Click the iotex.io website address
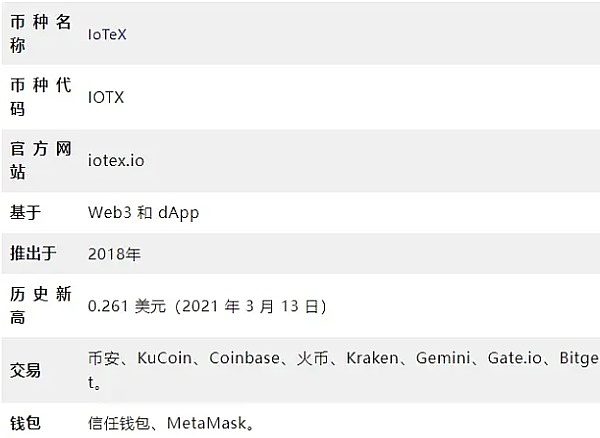 point(117,160)
